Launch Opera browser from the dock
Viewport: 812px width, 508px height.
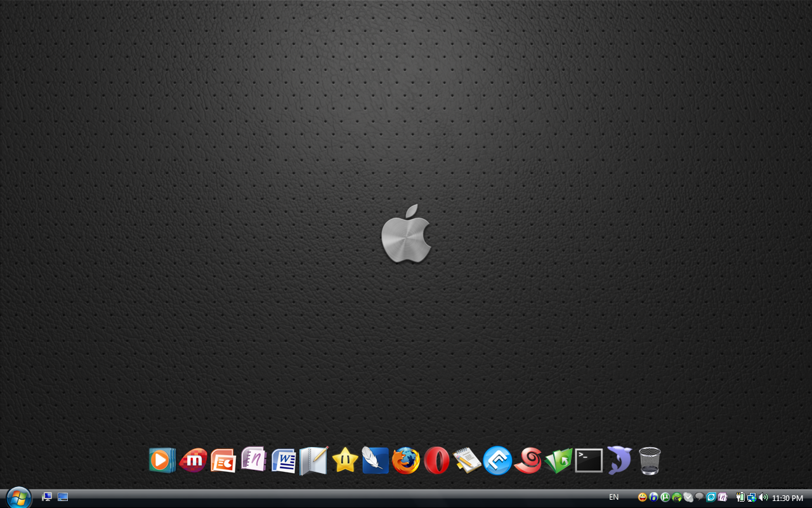click(436, 460)
